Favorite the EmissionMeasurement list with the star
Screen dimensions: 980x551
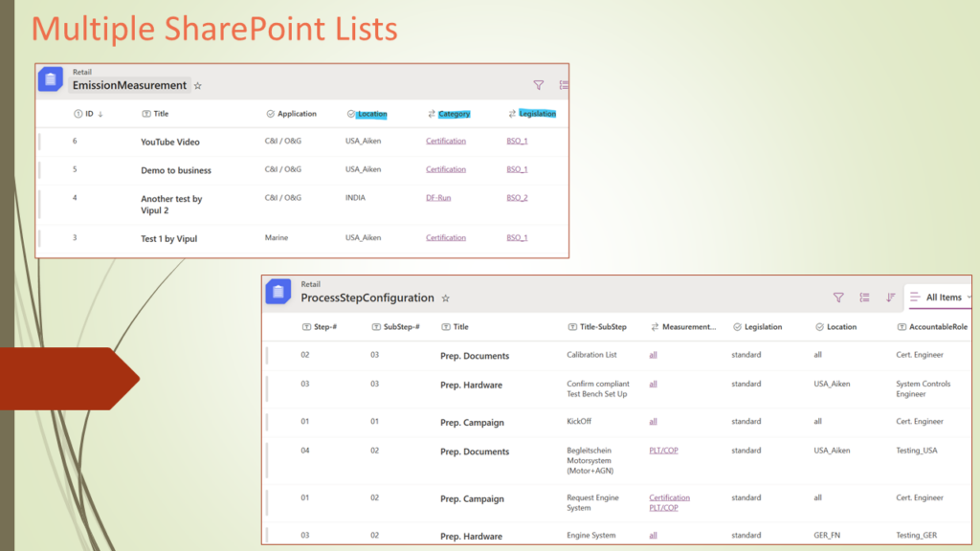197,85
